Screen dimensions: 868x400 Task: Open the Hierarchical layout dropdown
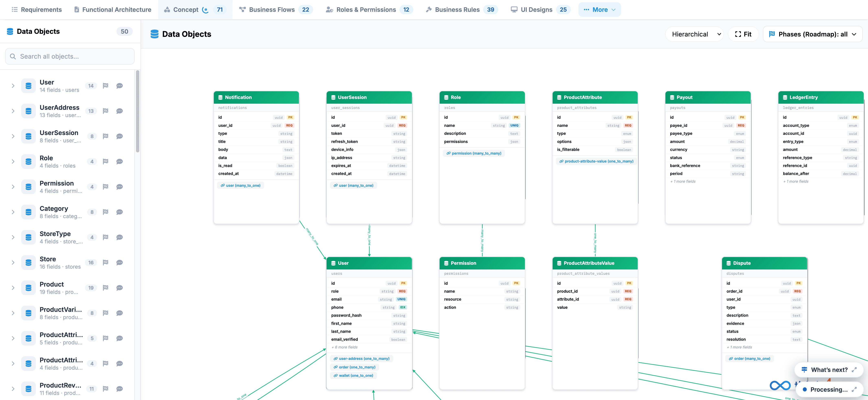(695, 34)
